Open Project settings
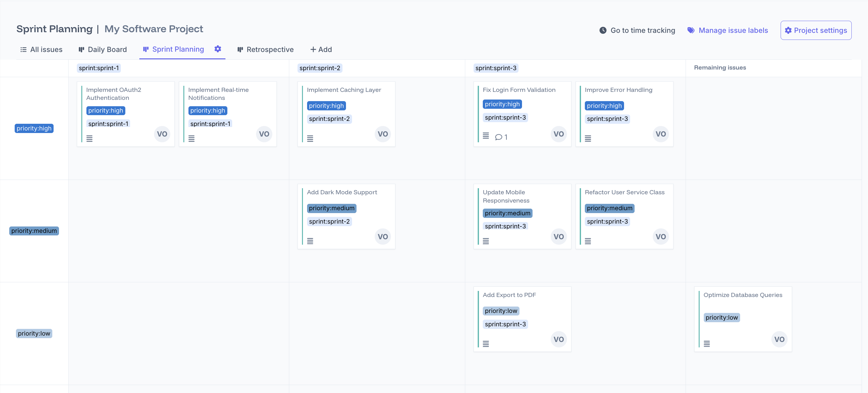Screen dimensions: 868x393 (816, 30)
